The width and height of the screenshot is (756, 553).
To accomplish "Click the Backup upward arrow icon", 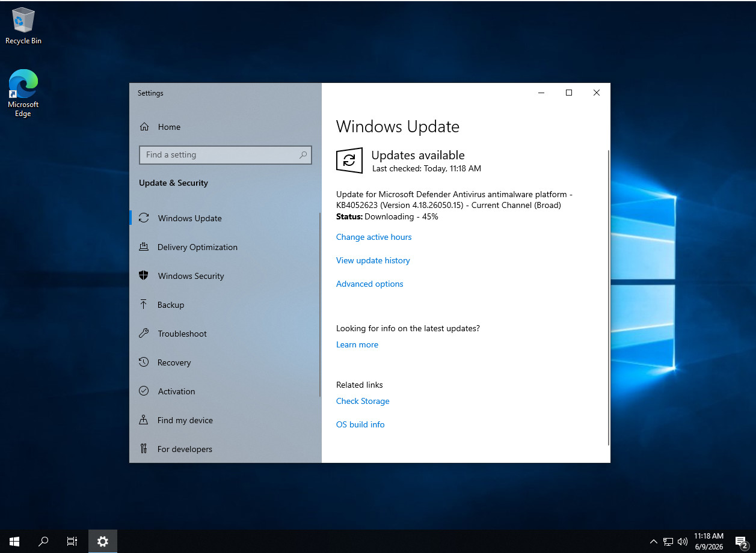I will [x=144, y=305].
